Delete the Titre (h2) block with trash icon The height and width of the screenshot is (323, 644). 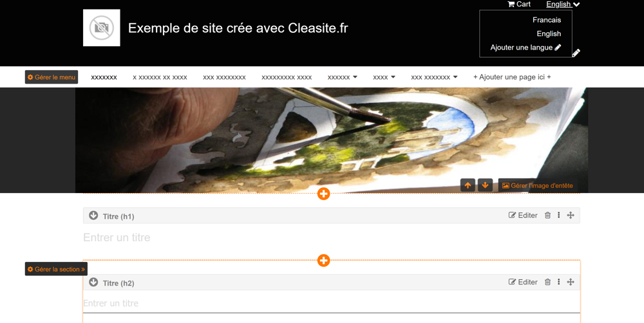tap(547, 282)
